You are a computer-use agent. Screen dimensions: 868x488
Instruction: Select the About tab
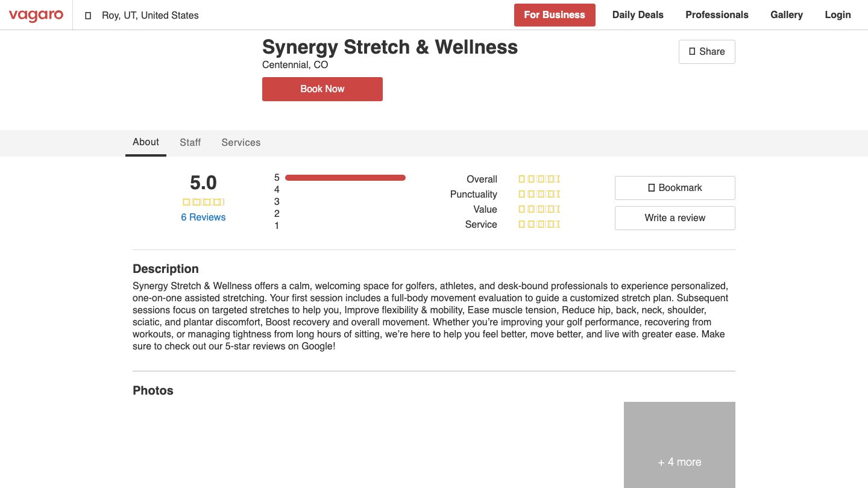point(145,142)
